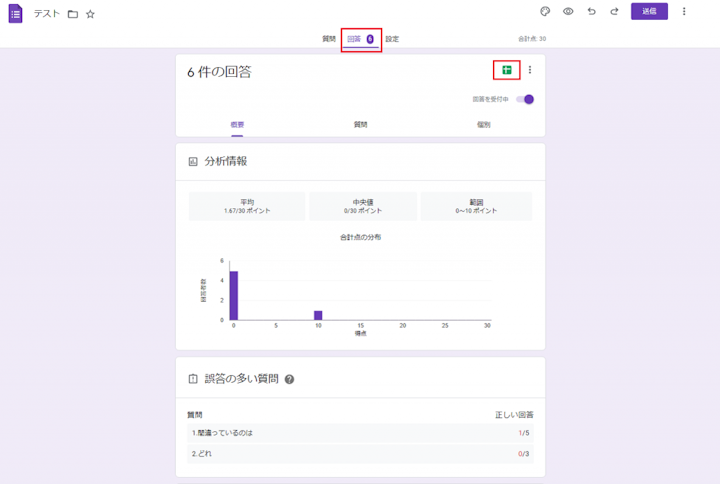The image size is (720, 484).
Task: Click the move-to-folder icon beside テスト
Action: [71, 14]
